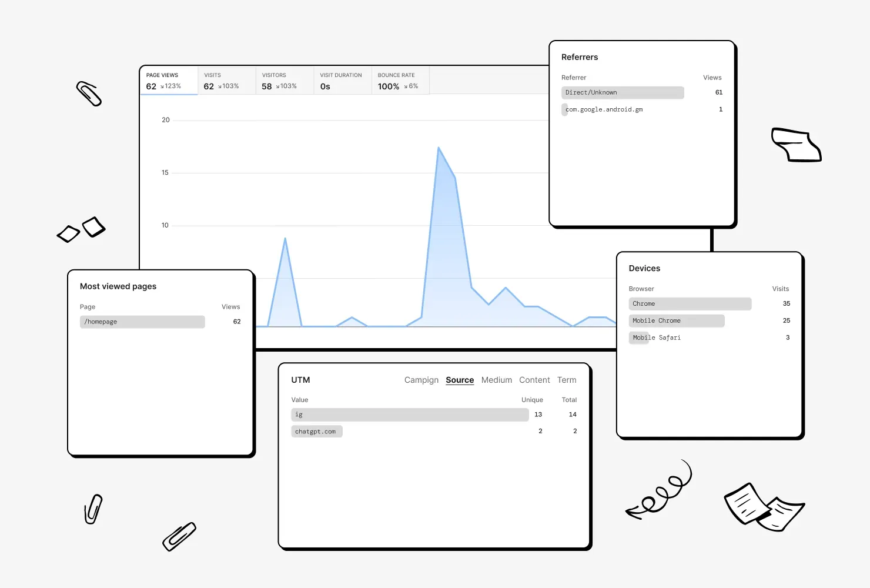The height and width of the screenshot is (588, 870).
Task: Click the 62 views value for /homepage
Action: coord(237,322)
